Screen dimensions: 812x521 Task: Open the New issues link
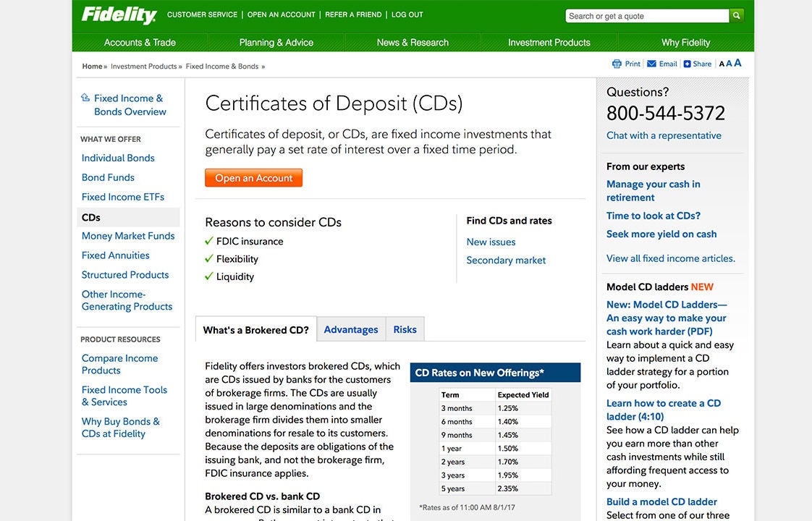491,242
